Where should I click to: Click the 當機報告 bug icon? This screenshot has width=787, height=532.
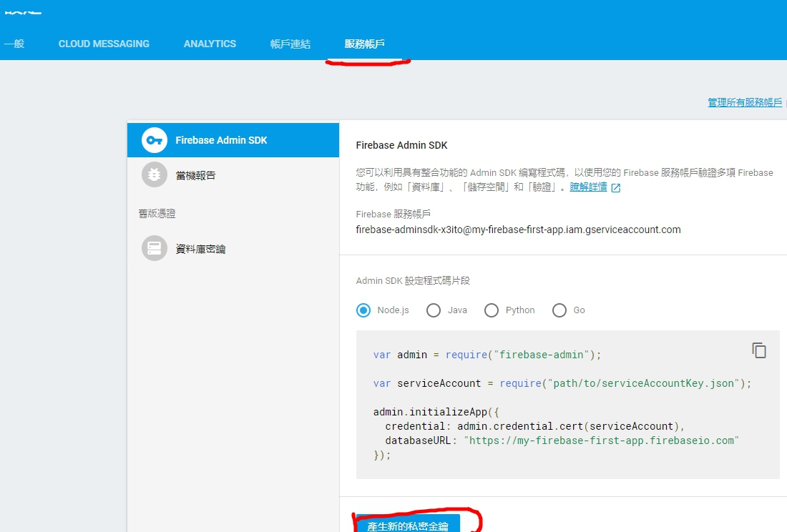154,175
